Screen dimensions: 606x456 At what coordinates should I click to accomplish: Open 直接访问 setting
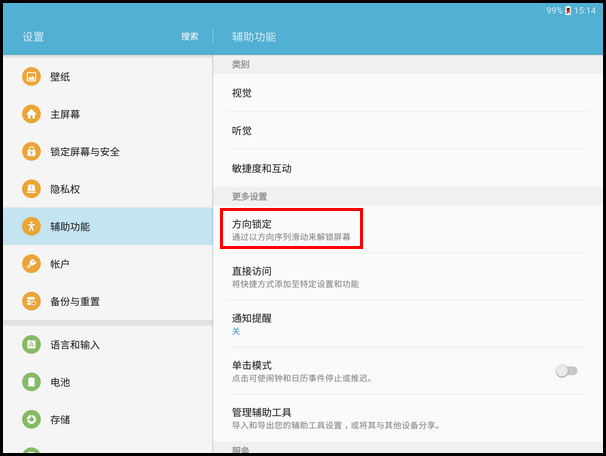408,277
